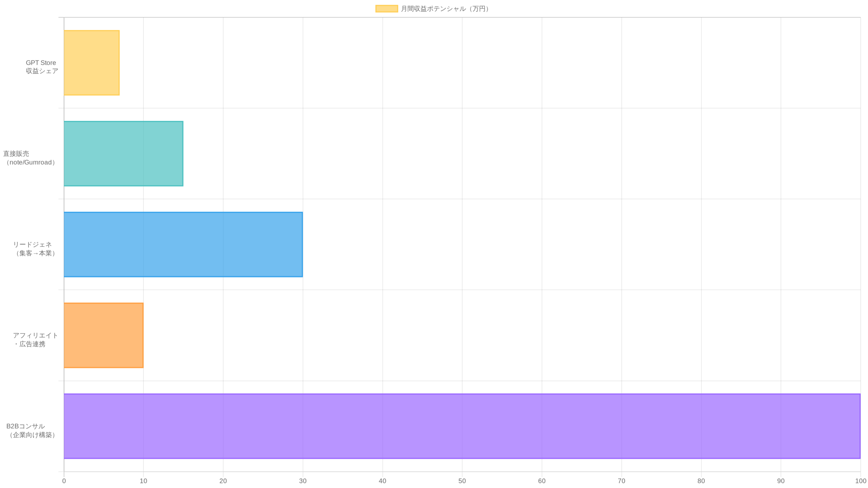Image resolution: width=868 pixels, height=488 pixels.
Task: Toggle the 月間収益ポテンシャル legend label
Action: 445,9
